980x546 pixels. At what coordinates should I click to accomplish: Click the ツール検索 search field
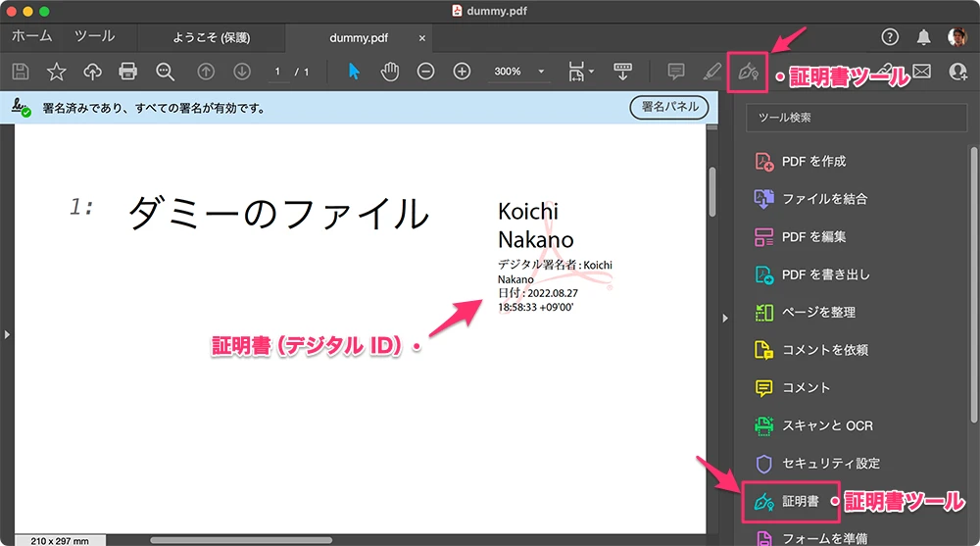[x=856, y=118]
